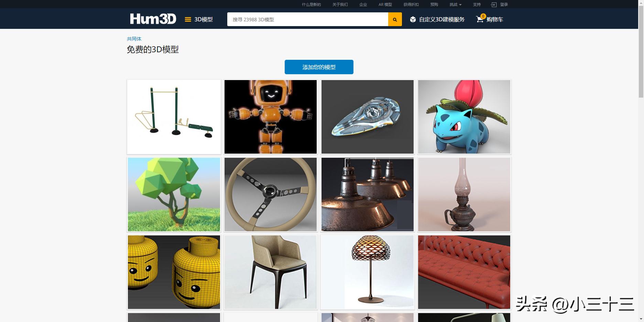Follow the 共同体 breadcrumb link
This screenshot has height=322, width=644.
[x=134, y=39]
